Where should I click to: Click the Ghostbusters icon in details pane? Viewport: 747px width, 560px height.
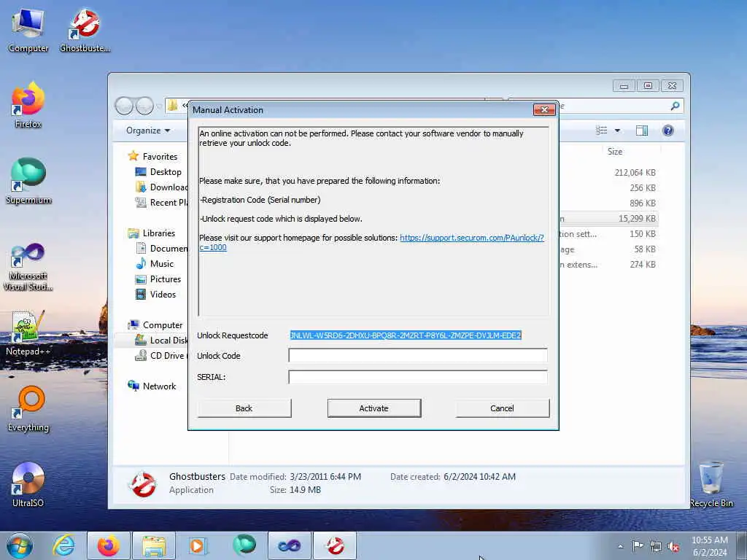pos(142,484)
